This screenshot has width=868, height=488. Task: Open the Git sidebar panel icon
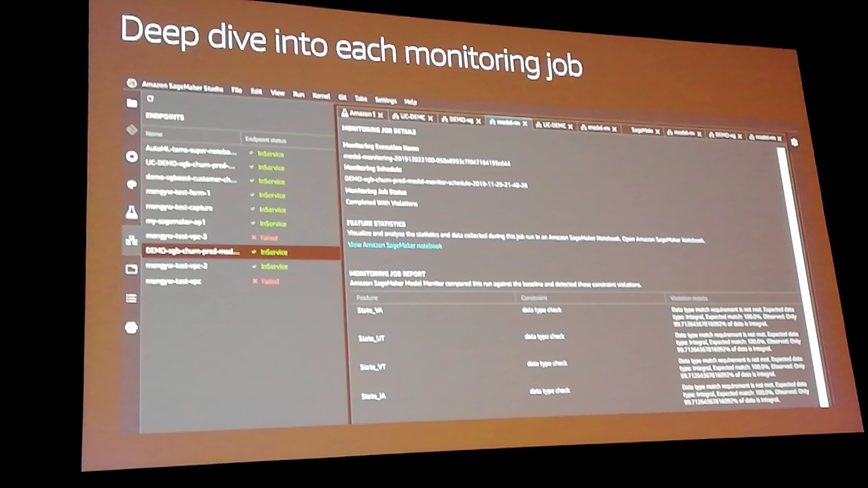[132, 130]
